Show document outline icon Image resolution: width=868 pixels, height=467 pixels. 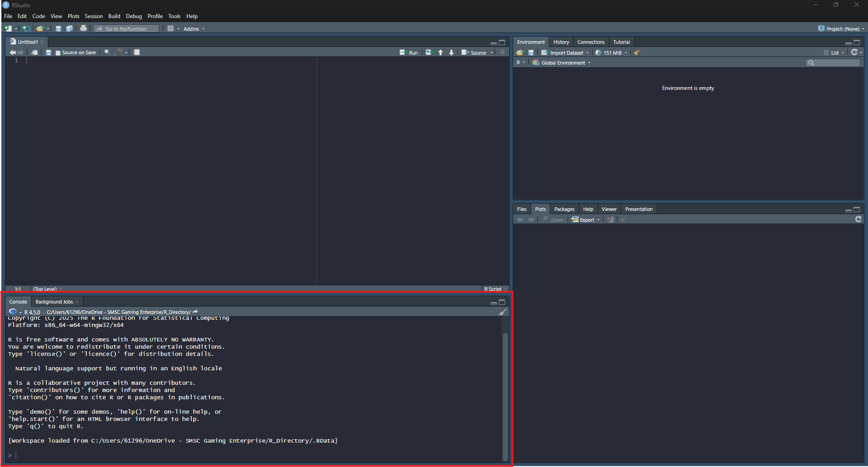502,52
